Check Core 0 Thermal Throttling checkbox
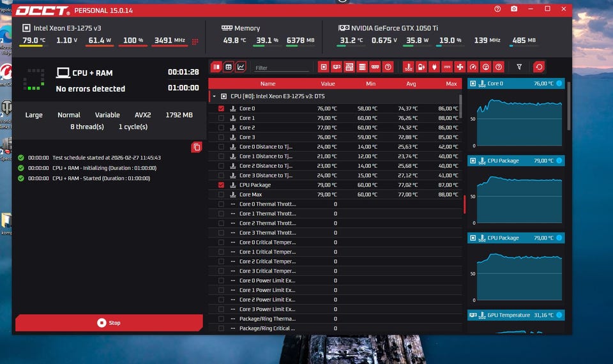The width and height of the screenshot is (613, 364). [x=222, y=204]
